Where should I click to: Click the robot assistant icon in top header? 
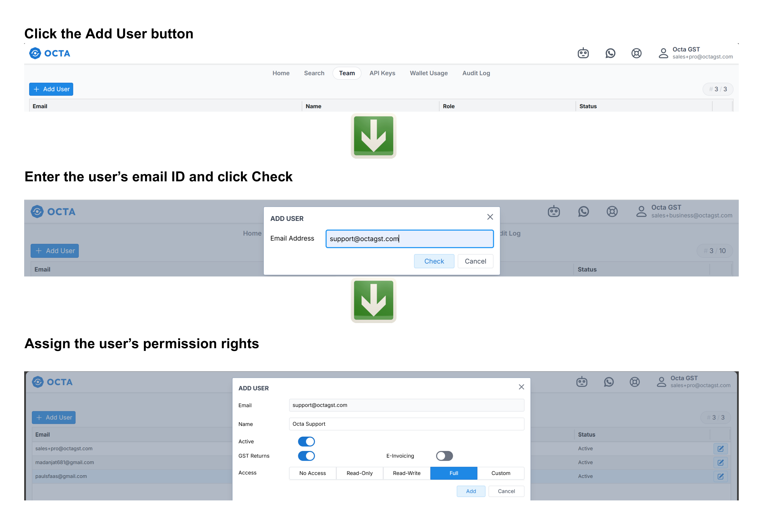pos(583,53)
